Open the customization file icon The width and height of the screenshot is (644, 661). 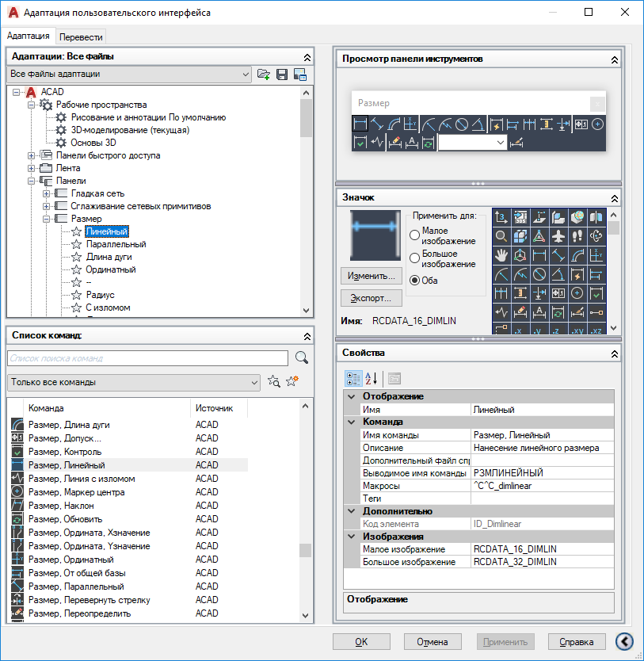click(x=264, y=75)
